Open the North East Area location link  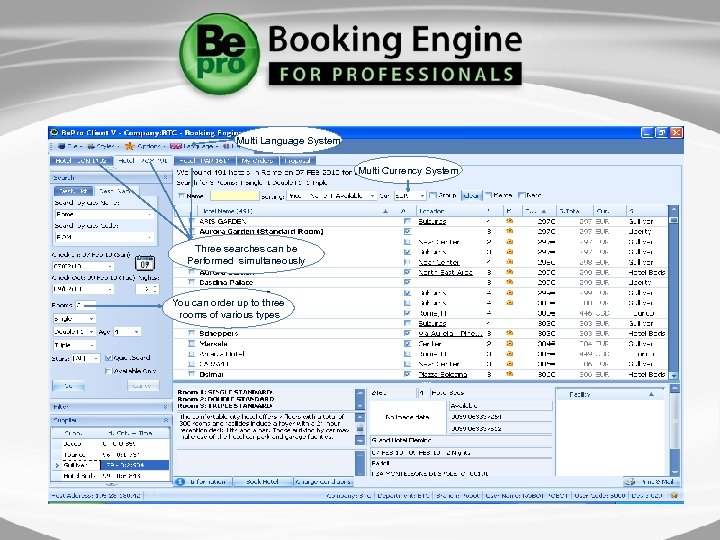click(445, 272)
